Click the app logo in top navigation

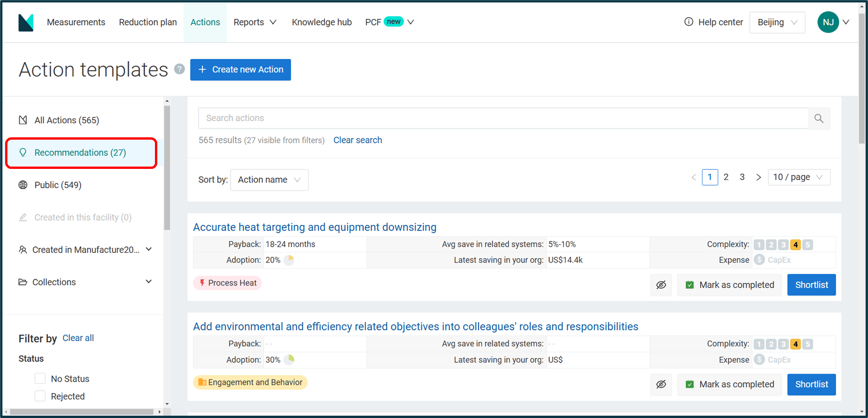[26, 22]
